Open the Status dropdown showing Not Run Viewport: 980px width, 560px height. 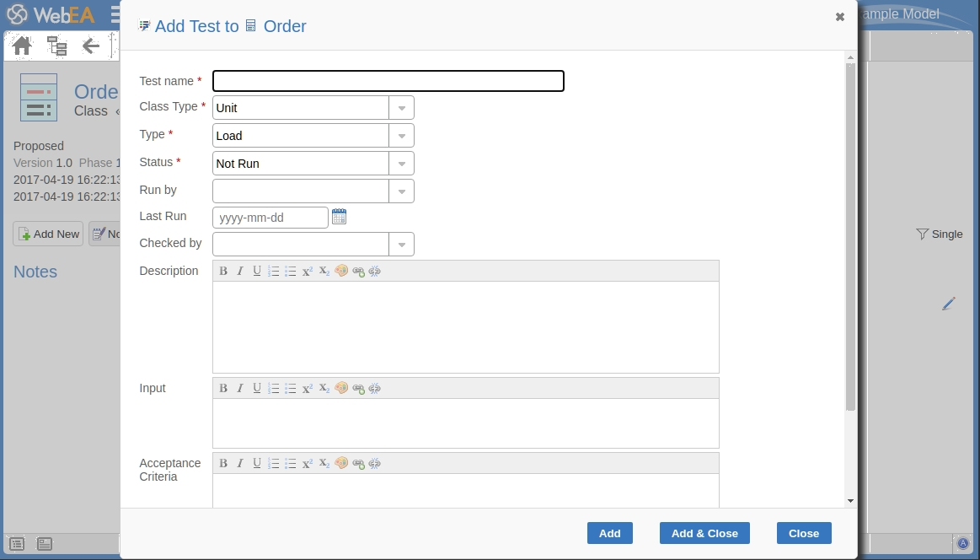401,164
